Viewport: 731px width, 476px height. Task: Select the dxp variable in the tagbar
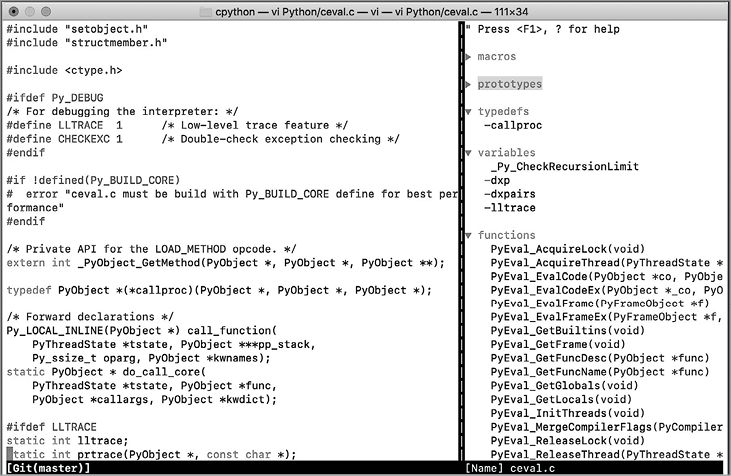point(499,180)
